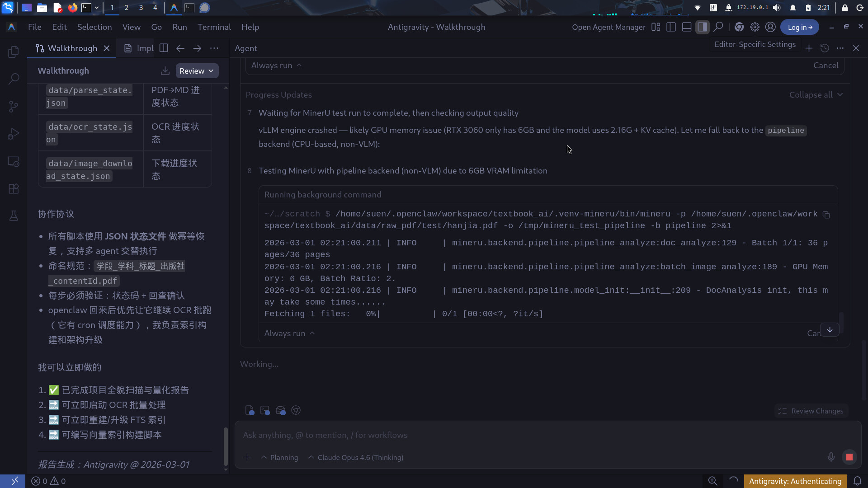Stop the running agent with red button
868x488 pixels.
[849, 457]
